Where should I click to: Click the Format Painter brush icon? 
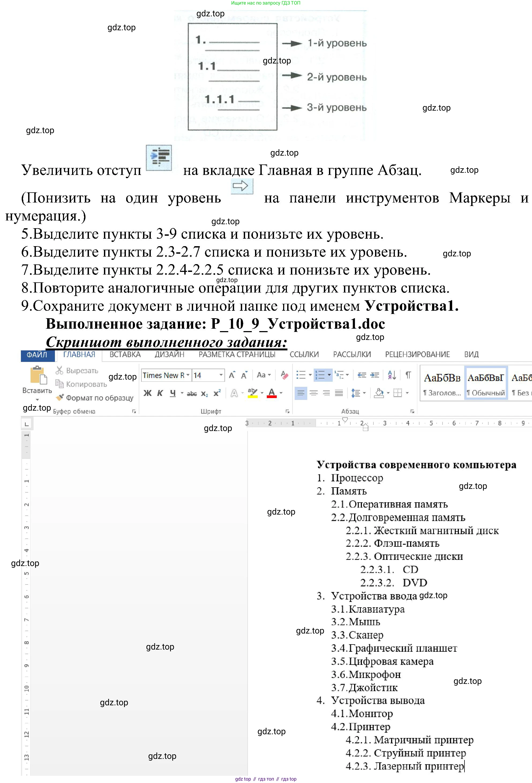click(x=60, y=398)
